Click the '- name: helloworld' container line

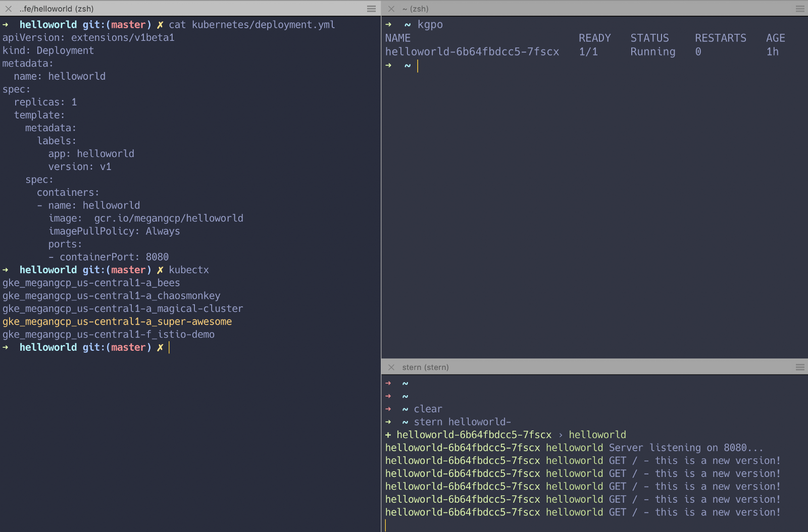coord(88,205)
